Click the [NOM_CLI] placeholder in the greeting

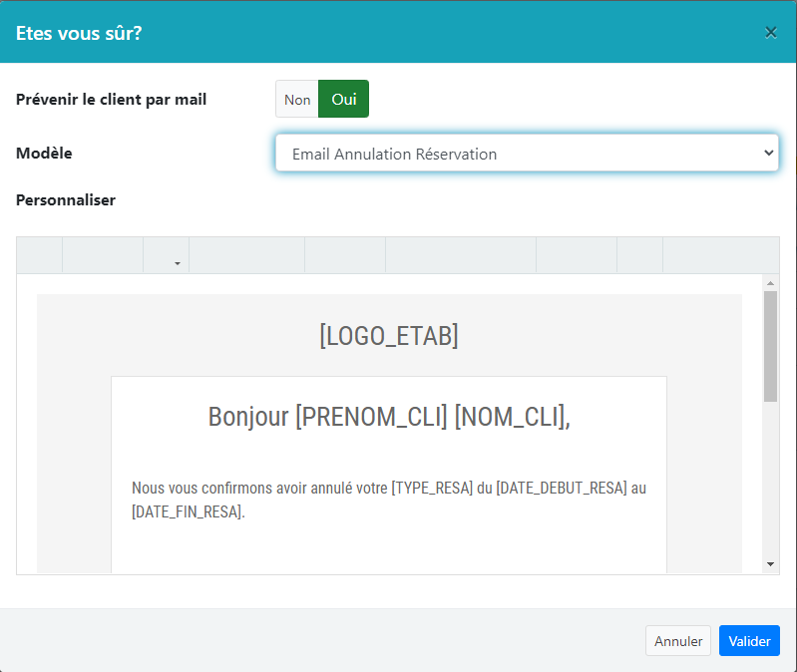509,416
